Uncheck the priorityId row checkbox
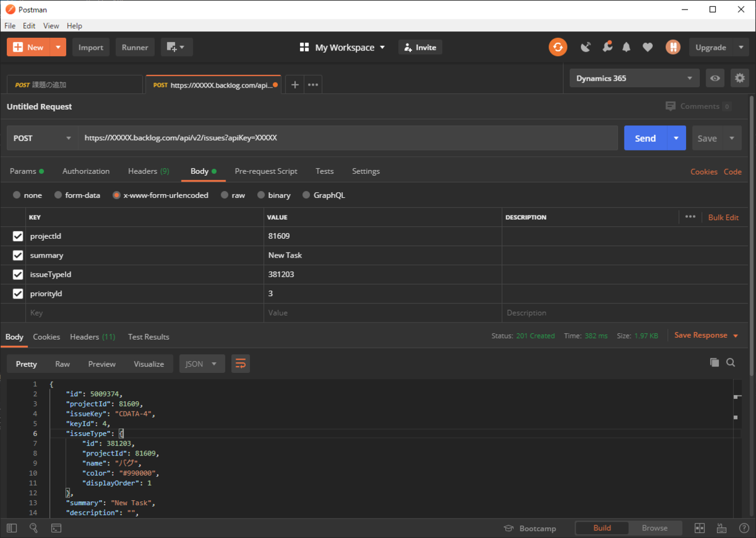The image size is (756, 538). click(18, 294)
